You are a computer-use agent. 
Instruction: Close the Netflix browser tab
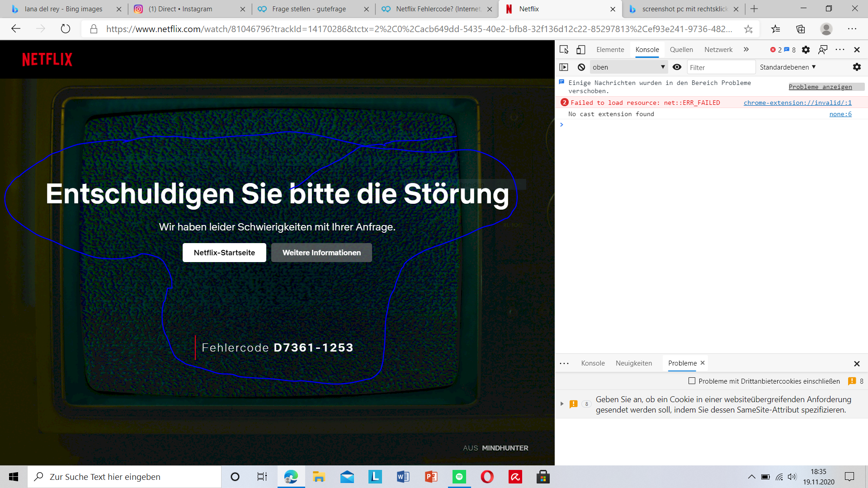[613, 9]
